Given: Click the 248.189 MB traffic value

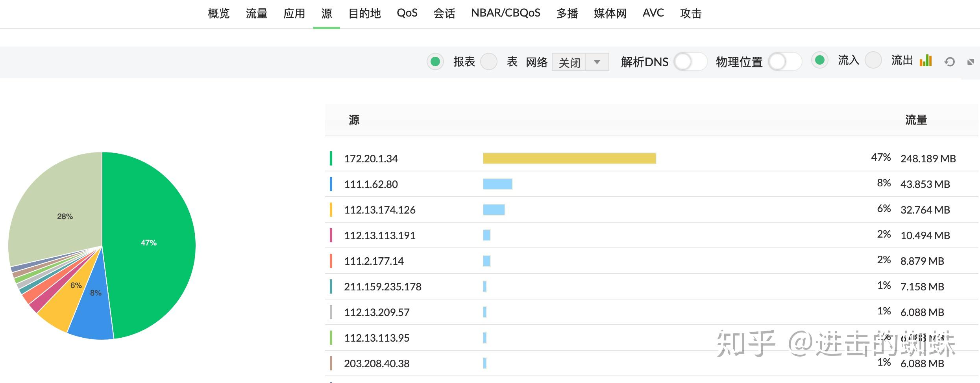Looking at the screenshot, I should click(928, 158).
